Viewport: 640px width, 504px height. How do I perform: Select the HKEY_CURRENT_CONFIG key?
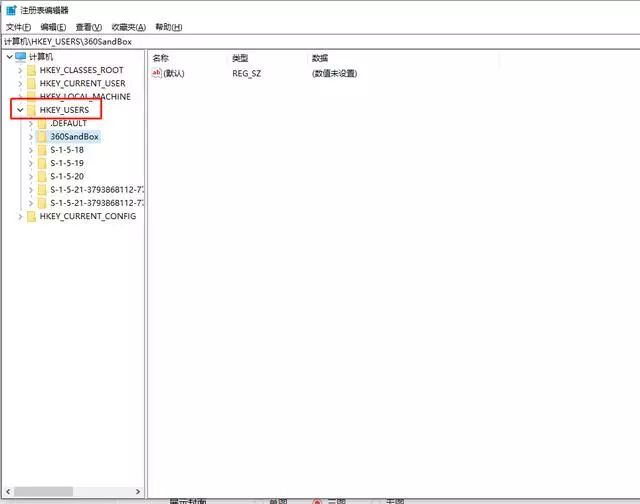88,216
